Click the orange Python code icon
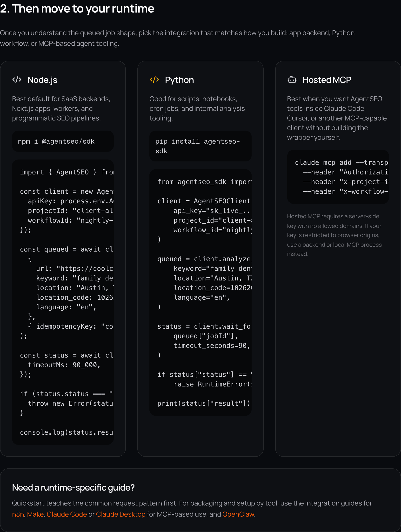Image resolution: width=401 pixels, height=532 pixels. tap(154, 80)
